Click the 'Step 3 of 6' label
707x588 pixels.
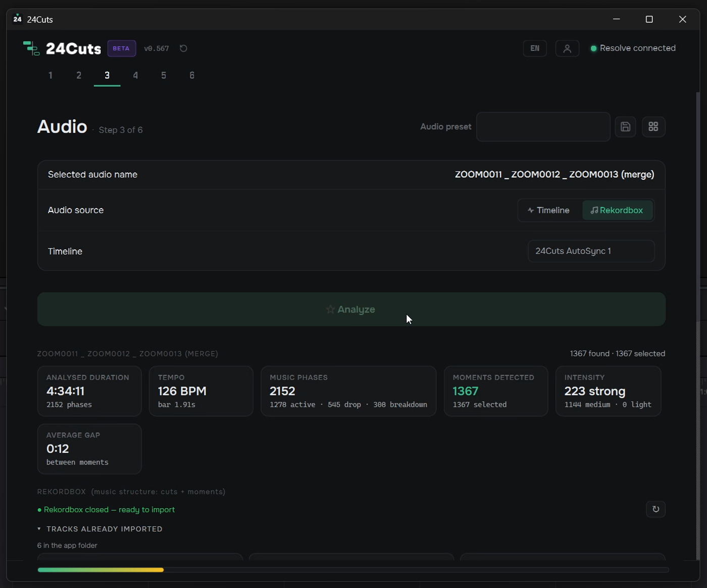[121, 130]
